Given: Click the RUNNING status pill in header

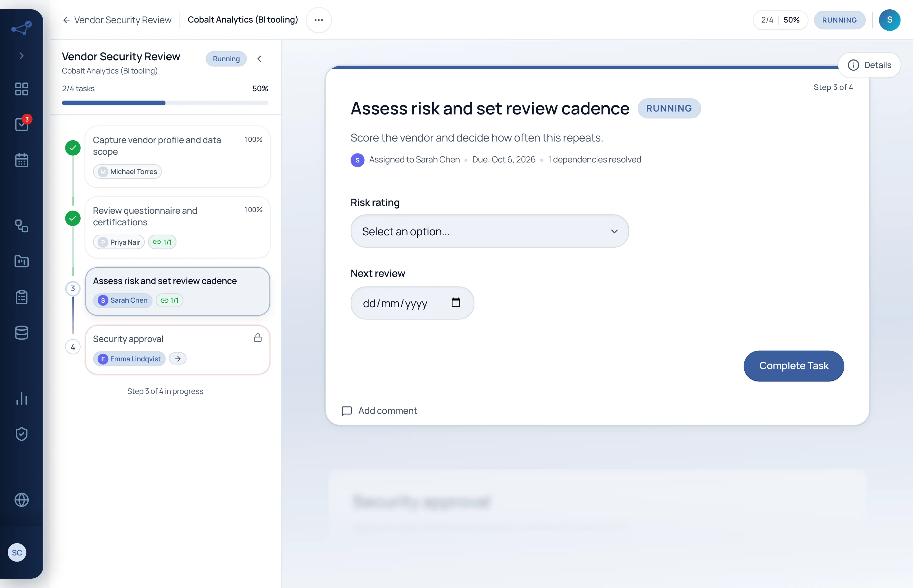Looking at the screenshot, I should tap(839, 20).
